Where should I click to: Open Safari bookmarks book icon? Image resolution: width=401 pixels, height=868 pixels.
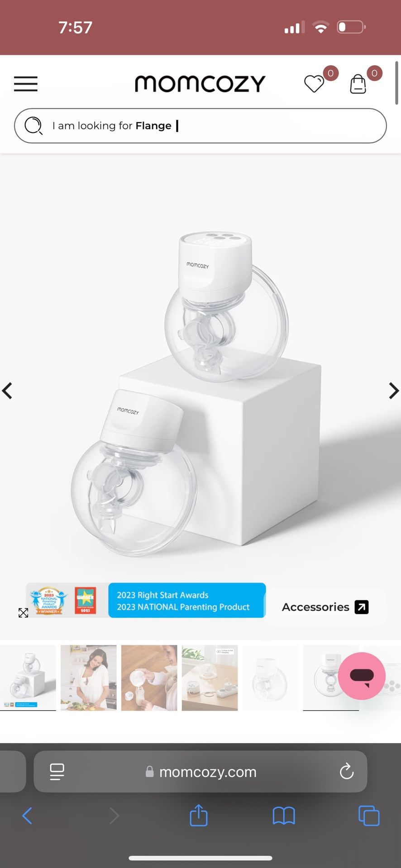pos(284,816)
